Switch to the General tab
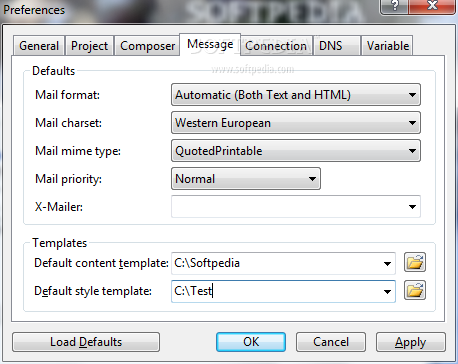Screen dimensions: 458x364 [39, 46]
